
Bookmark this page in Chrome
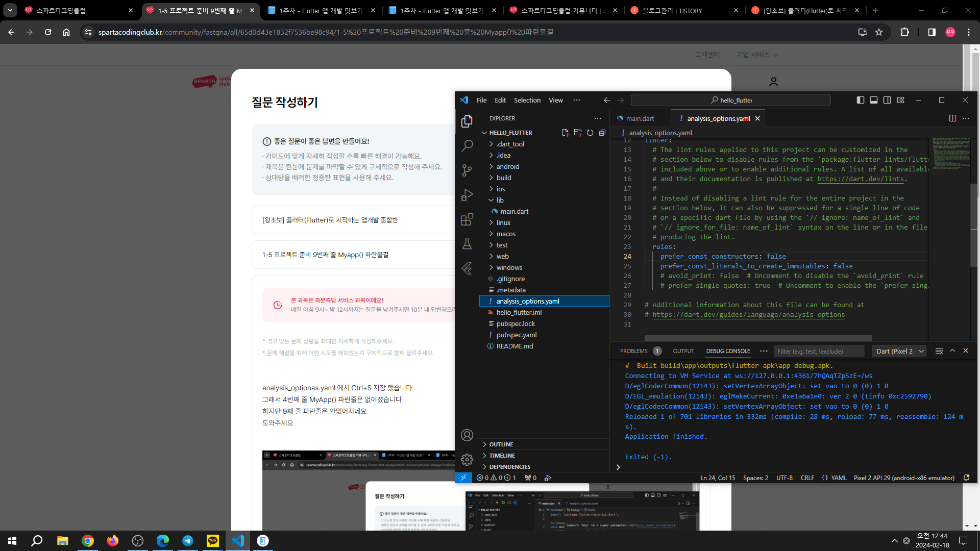[879, 32]
